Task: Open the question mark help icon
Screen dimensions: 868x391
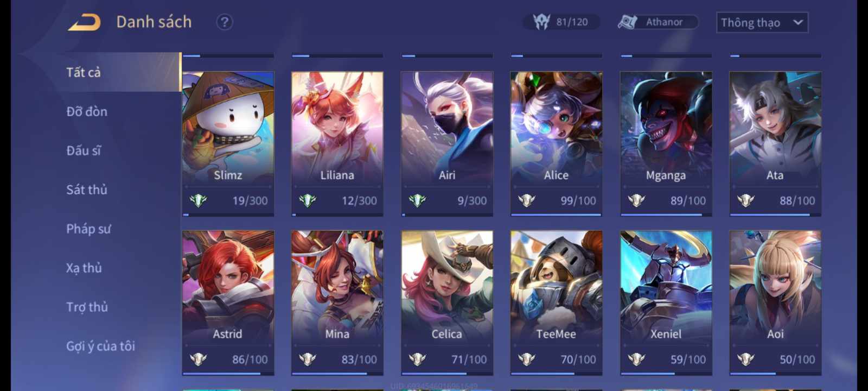Action: pyautogui.click(x=225, y=22)
